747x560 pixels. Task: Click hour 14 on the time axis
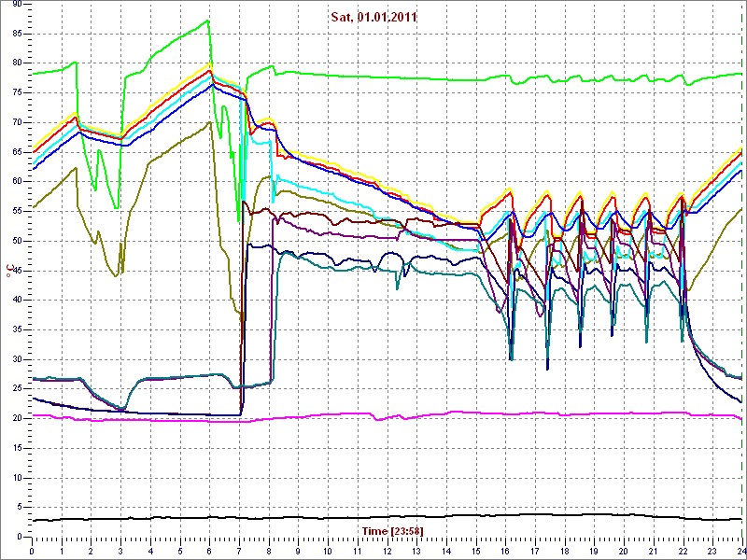(447, 551)
